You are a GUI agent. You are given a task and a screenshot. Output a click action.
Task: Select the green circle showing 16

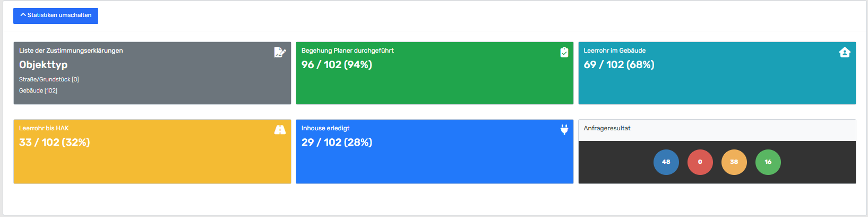768,162
